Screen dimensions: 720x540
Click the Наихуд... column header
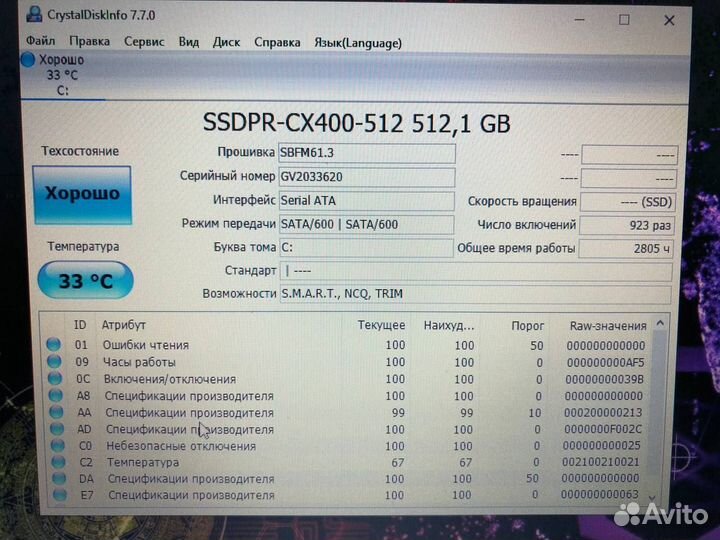tap(449, 326)
